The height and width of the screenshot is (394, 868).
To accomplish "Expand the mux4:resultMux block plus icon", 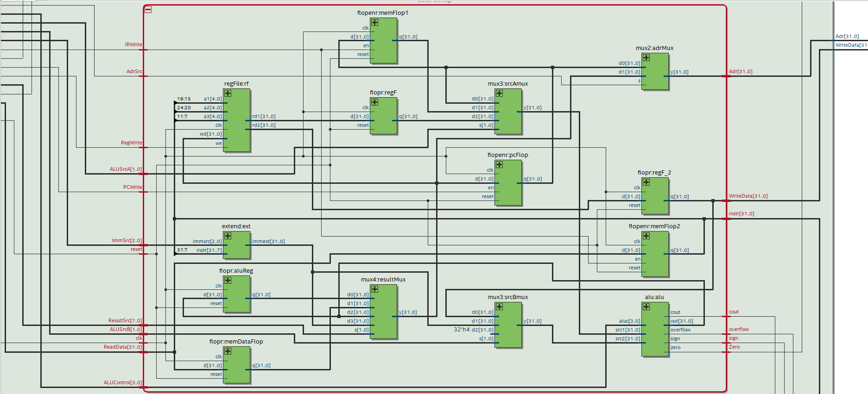I will coord(375,289).
